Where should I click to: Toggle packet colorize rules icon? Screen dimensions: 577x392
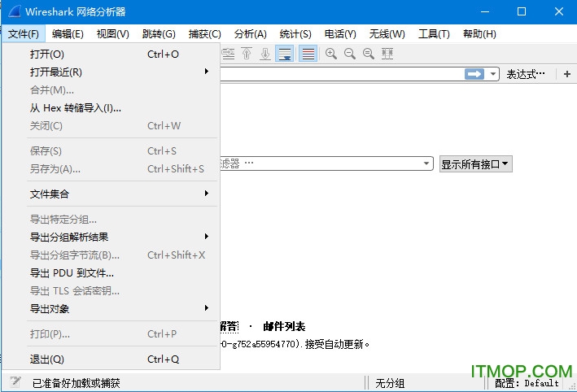(308, 54)
